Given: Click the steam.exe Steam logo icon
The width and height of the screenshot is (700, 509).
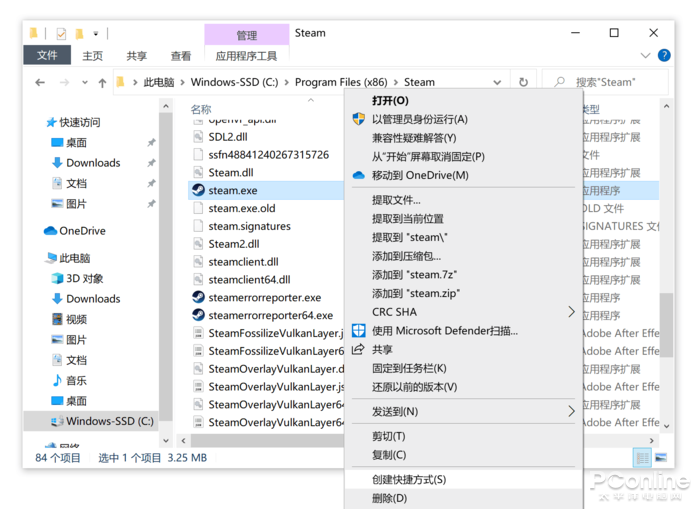Looking at the screenshot, I should [198, 190].
